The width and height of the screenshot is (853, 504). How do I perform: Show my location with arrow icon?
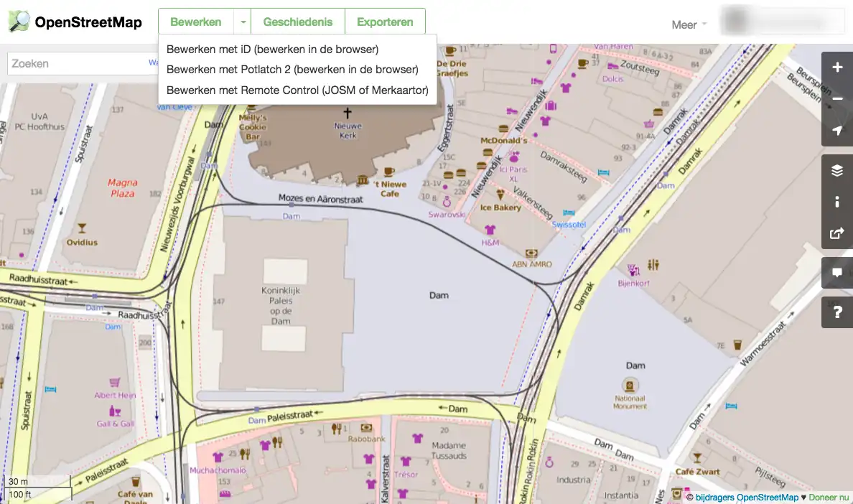(x=837, y=131)
